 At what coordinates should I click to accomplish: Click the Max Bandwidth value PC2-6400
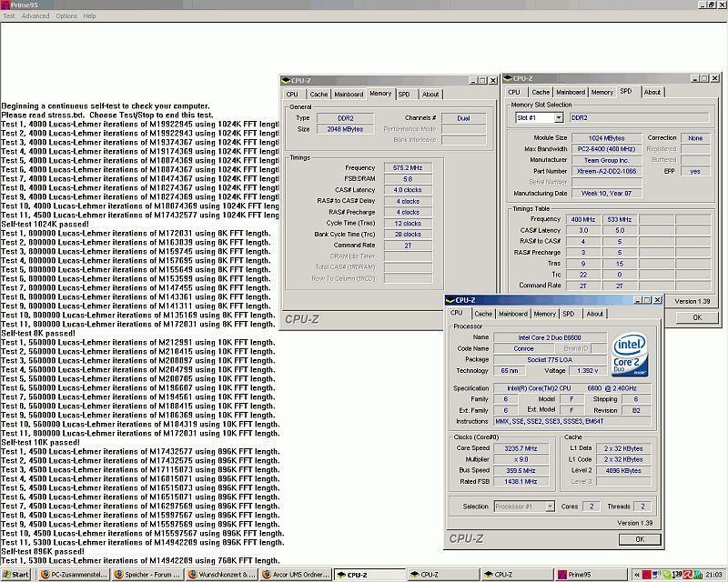pos(607,149)
